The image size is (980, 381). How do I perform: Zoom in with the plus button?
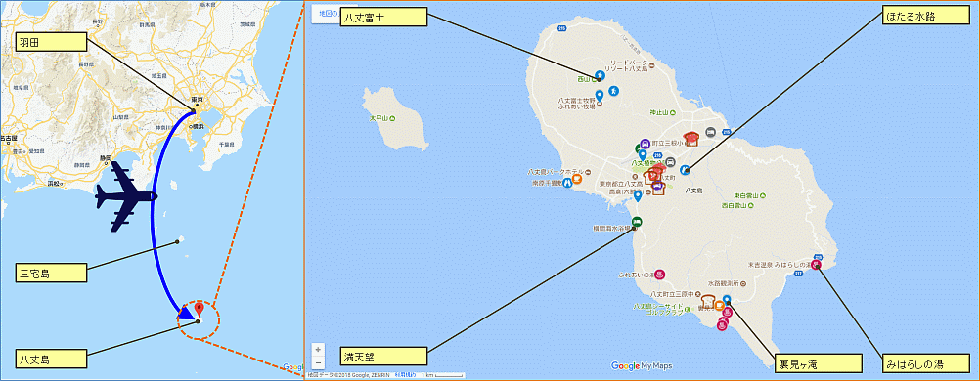(x=318, y=349)
